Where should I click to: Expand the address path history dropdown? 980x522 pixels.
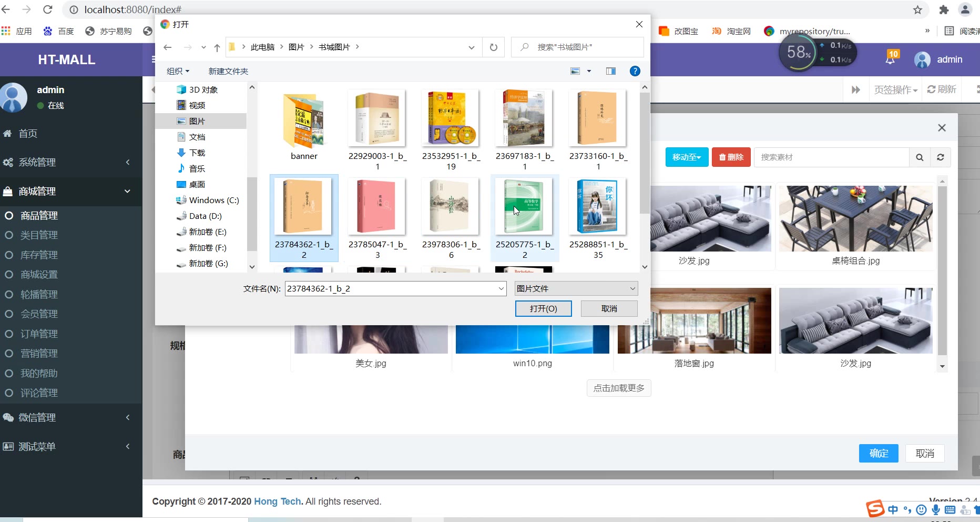(471, 47)
